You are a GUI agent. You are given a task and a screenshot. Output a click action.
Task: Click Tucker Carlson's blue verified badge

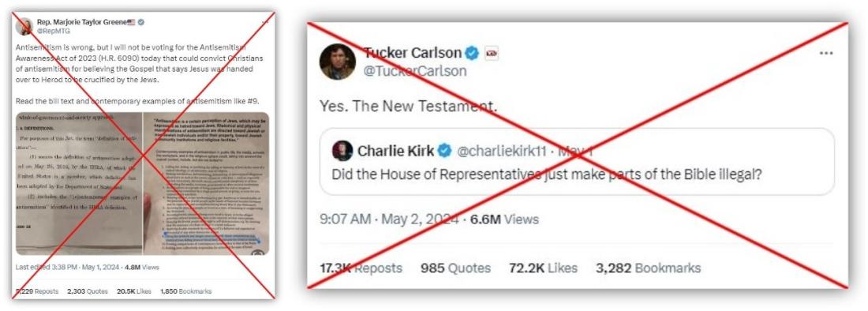(472, 54)
